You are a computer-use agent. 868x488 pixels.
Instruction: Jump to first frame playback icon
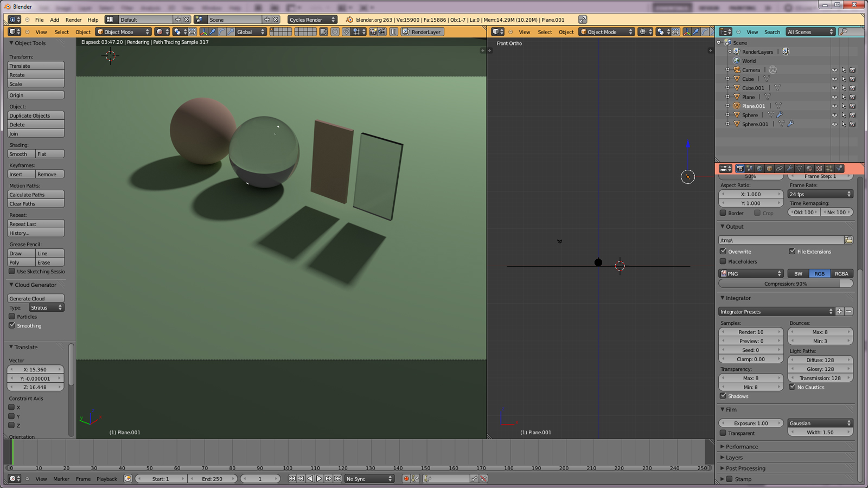coord(292,479)
